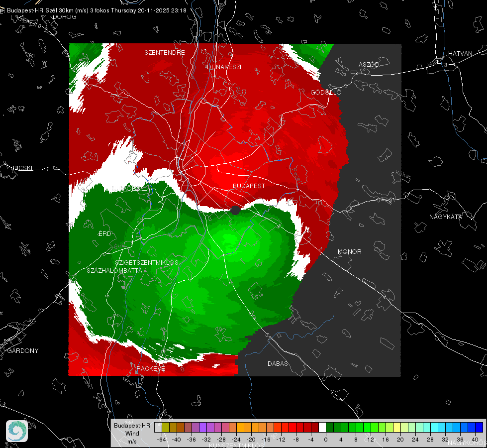The image size is (487, 448).
Task: Click the GÖDÖLLO town label
Action: 326,92
